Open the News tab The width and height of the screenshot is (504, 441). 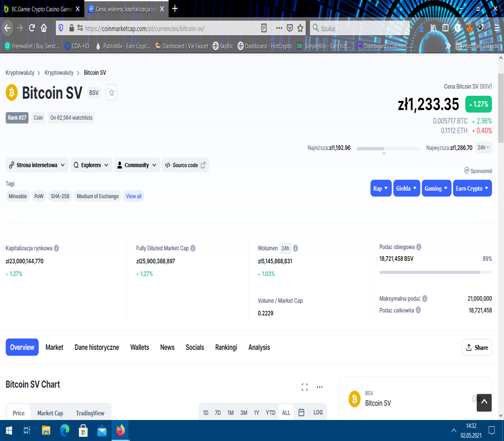(167, 347)
